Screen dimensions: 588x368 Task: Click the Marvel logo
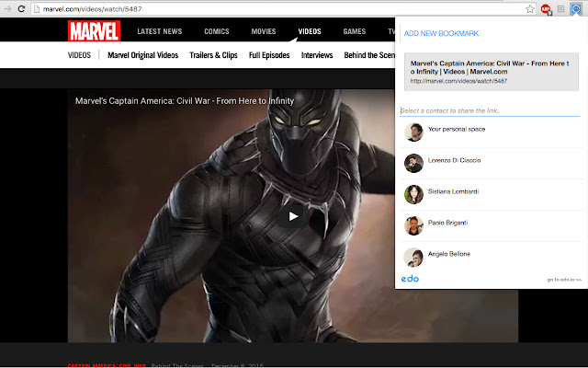pyautogui.click(x=94, y=31)
